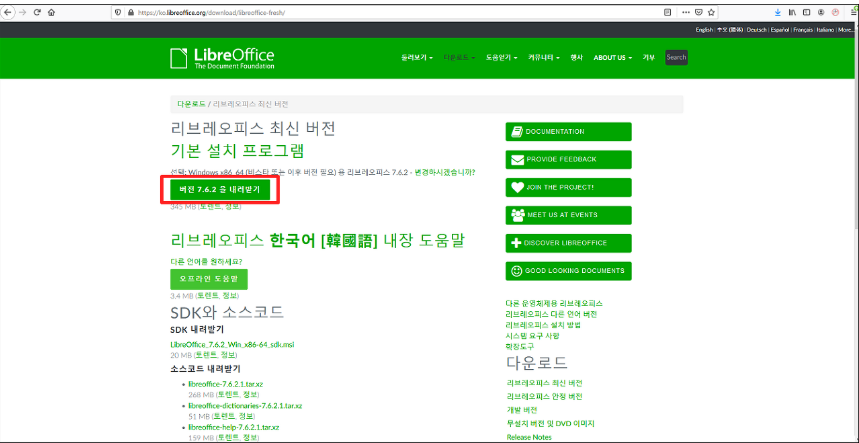Screen dimensions: 859x443
Task: Click the padlock site security icon
Action: pos(130,13)
